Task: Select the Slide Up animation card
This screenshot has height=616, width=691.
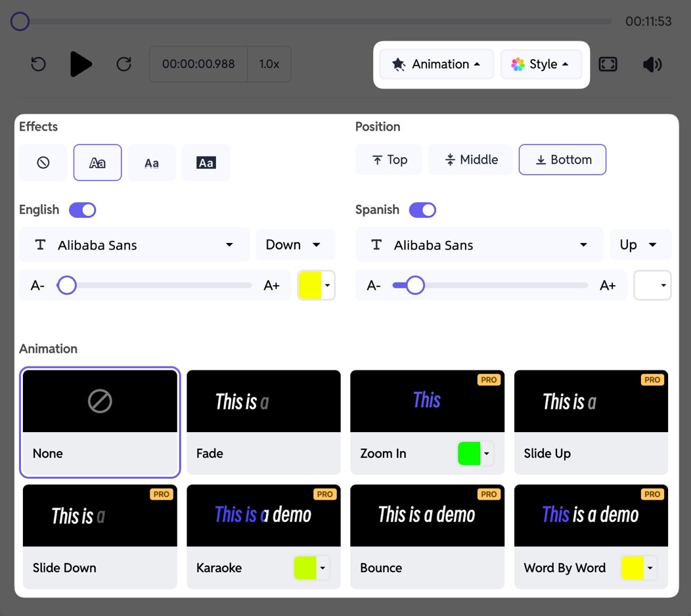Action: pyautogui.click(x=591, y=422)
